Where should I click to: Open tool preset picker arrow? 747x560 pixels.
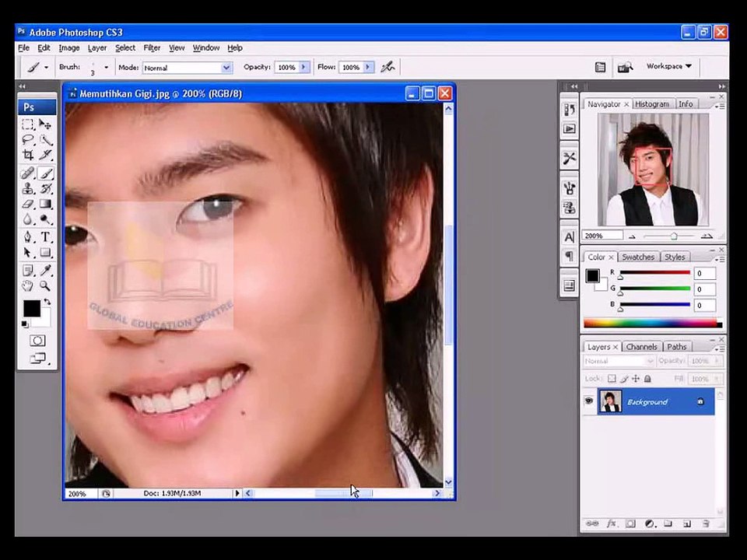pyautogui.click(x=46, y=68)
